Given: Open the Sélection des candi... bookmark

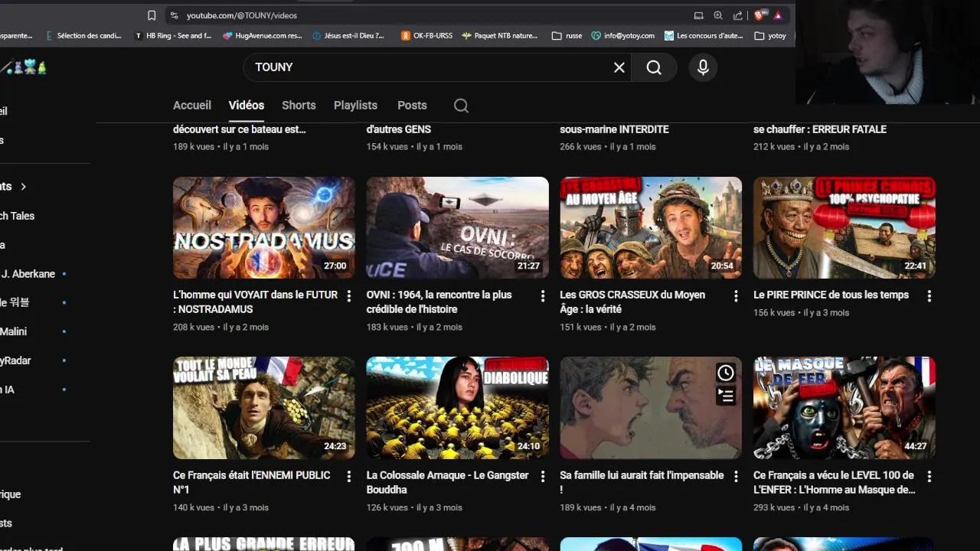Looking at the screenshot, I should tap(83, 35).
